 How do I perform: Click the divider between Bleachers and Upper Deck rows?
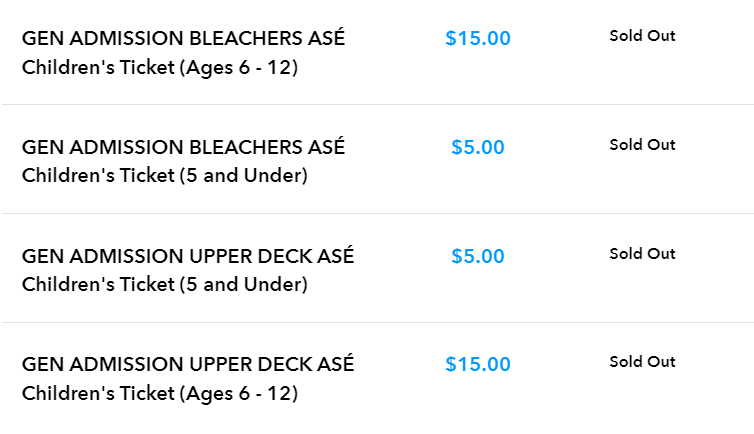(x=377, y=213)
